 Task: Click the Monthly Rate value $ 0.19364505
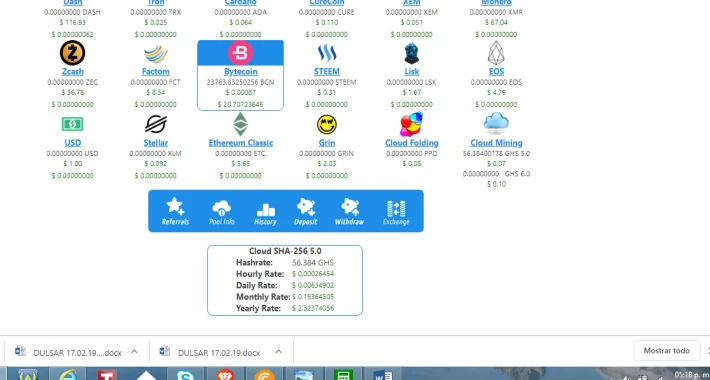(313, 297)
